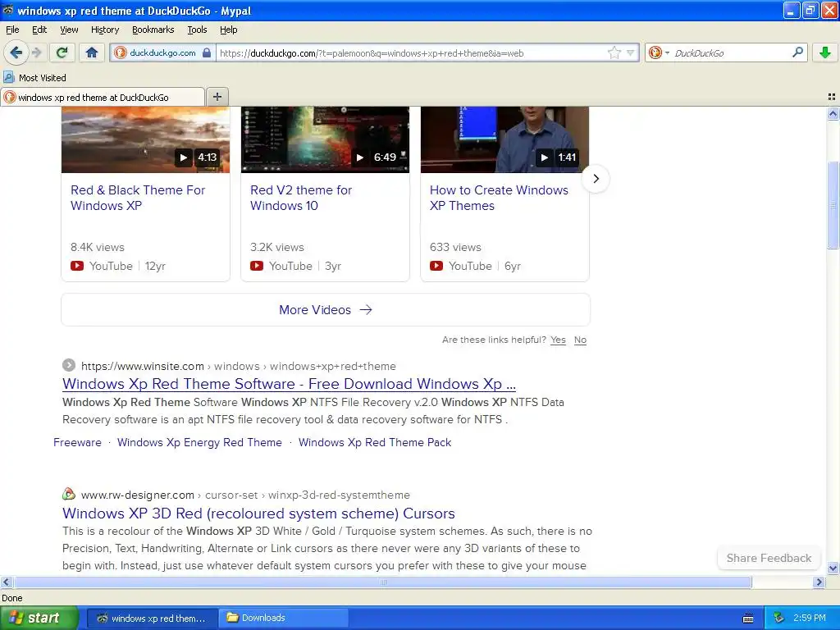Screen dimensions: 840x630
Task: Click the magnifier search icon
Action: click(797, 52)
